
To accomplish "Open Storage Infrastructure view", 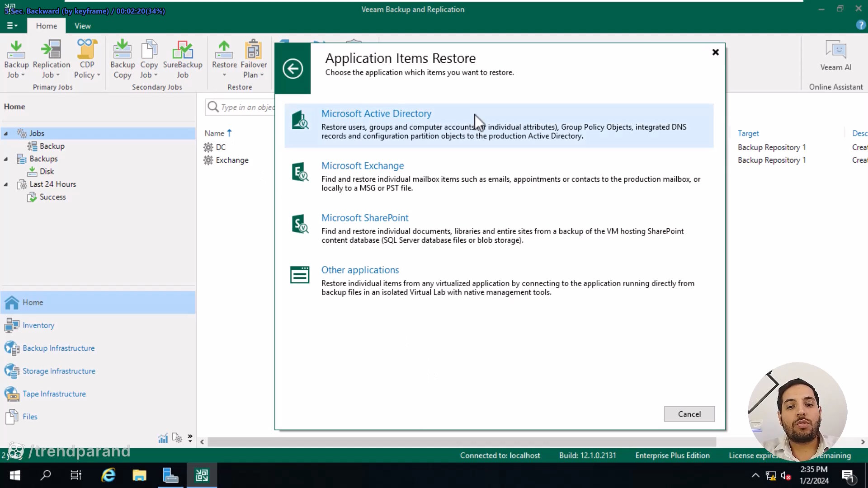I will pos(59,371).
